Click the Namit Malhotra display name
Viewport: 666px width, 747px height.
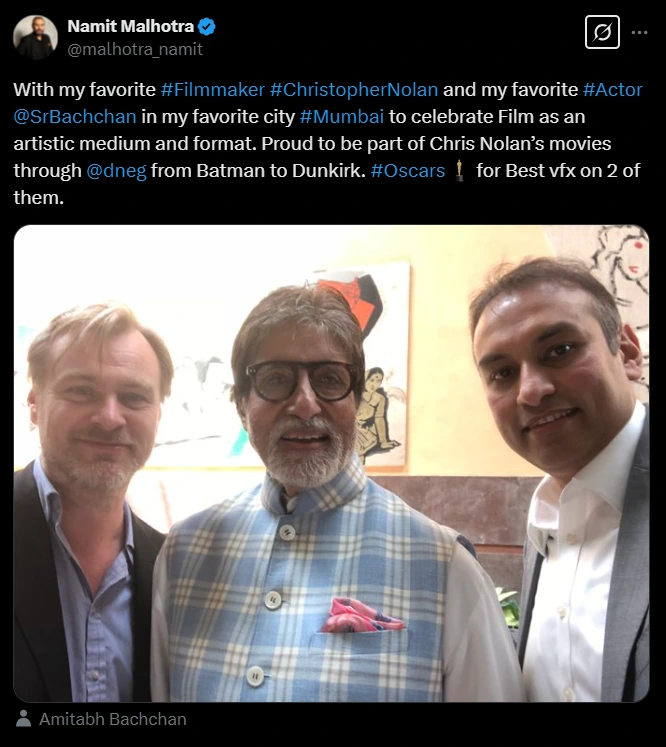pos(131,26)
